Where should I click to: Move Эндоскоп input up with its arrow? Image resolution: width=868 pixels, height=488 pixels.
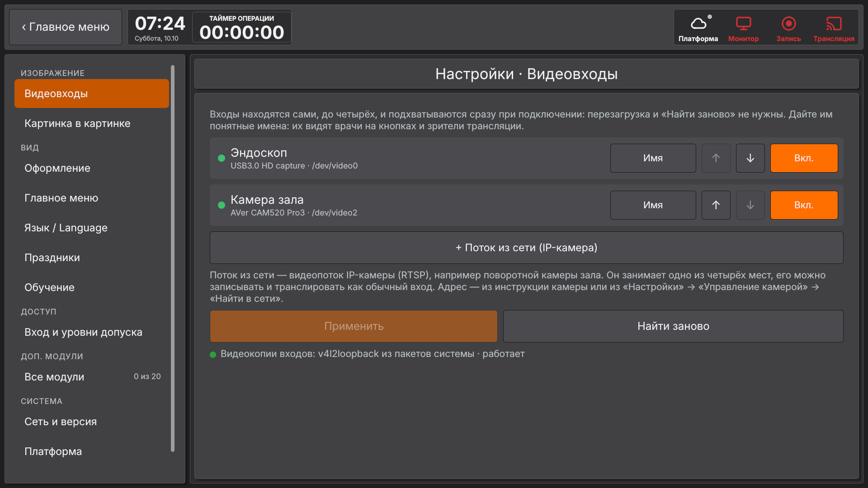point(716,158)
